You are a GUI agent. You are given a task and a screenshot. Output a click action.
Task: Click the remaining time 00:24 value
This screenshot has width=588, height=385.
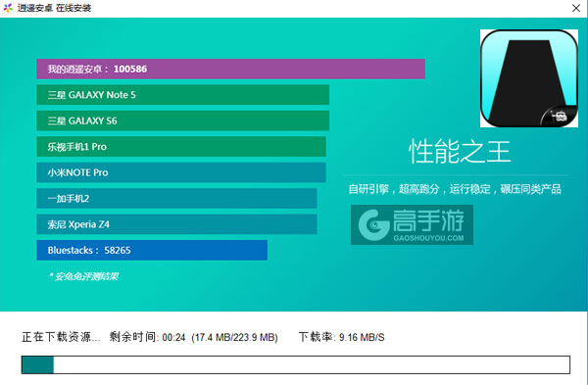coord(173,337)
